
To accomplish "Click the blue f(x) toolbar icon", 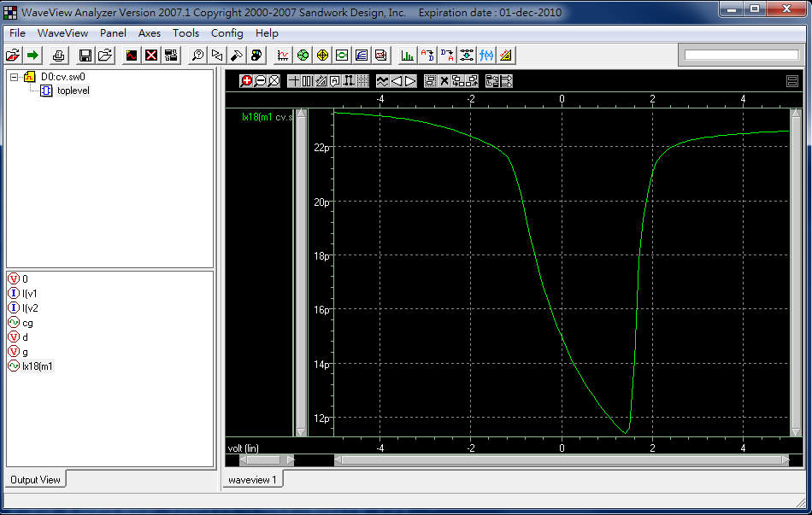I will 486,56.
